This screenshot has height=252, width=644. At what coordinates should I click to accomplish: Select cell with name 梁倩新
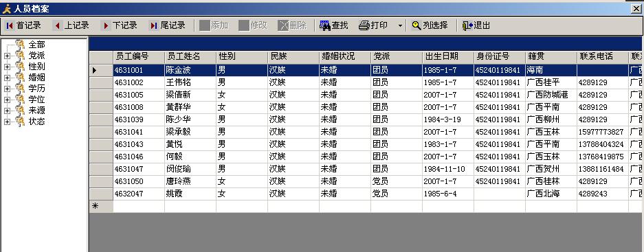pyautogui.click(x=190, y=95)
